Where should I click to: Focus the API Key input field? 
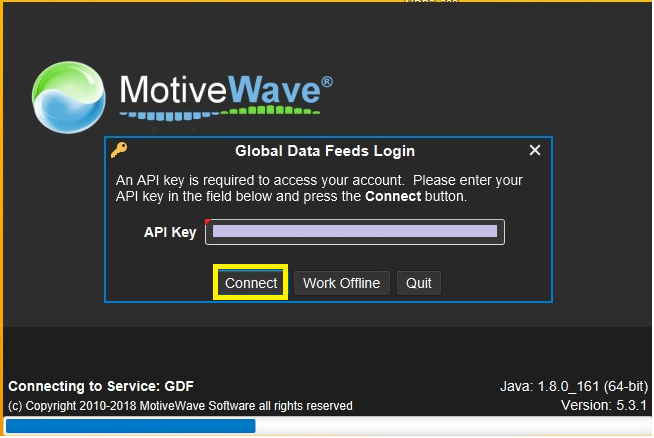coord(355,232)
